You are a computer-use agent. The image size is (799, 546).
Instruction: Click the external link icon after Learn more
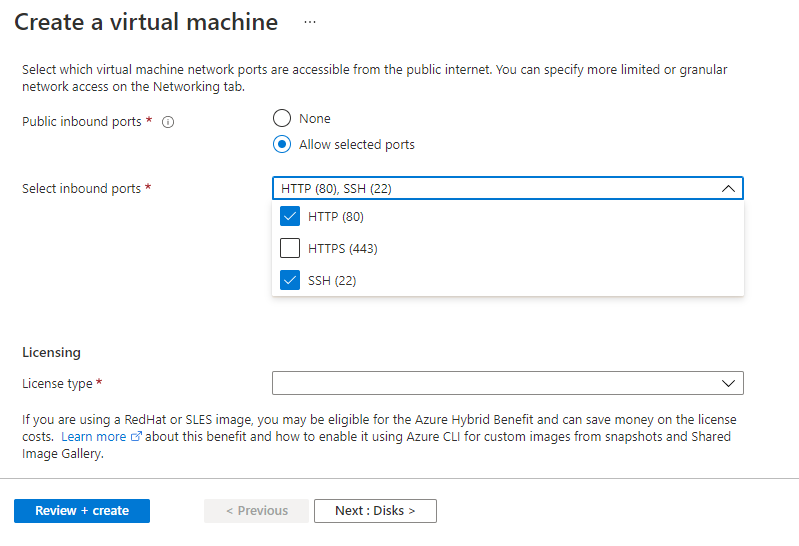click(x=136, y=437)
